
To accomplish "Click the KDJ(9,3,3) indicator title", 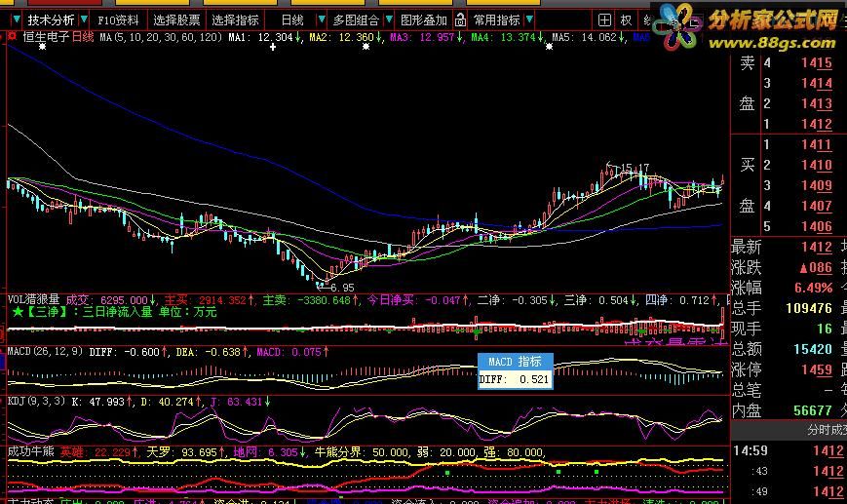I will point(36,401).
